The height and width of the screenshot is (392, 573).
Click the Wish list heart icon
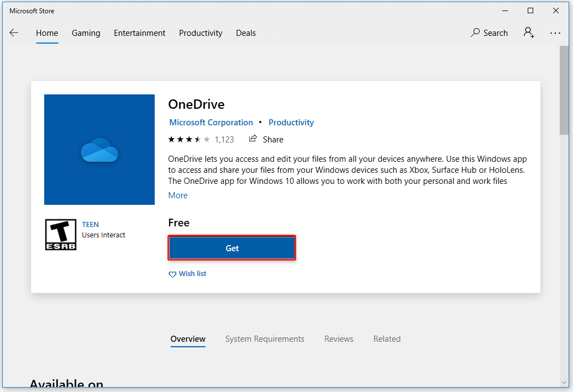(x=172, y=274)
